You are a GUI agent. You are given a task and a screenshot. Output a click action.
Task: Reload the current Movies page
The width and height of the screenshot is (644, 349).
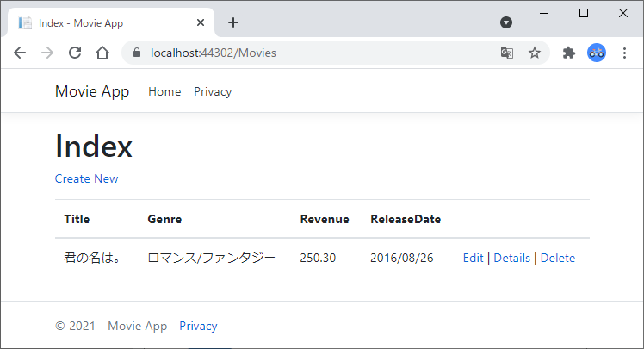tap(75, 53)
